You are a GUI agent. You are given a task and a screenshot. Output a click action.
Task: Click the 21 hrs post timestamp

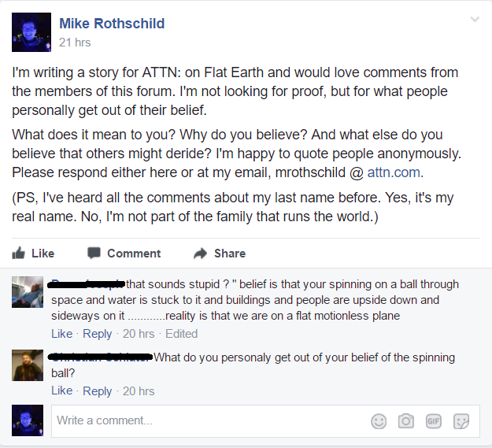click(x=75, y=43)
